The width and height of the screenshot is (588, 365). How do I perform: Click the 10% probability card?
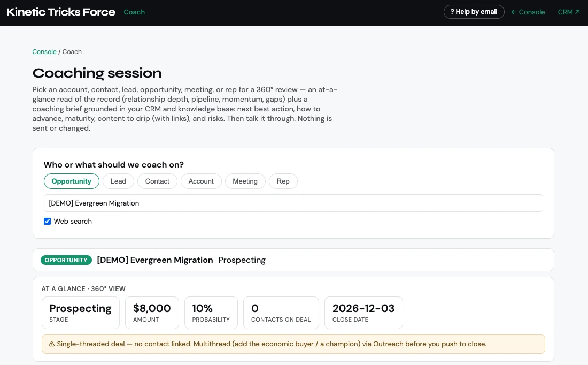pos(211,313)
